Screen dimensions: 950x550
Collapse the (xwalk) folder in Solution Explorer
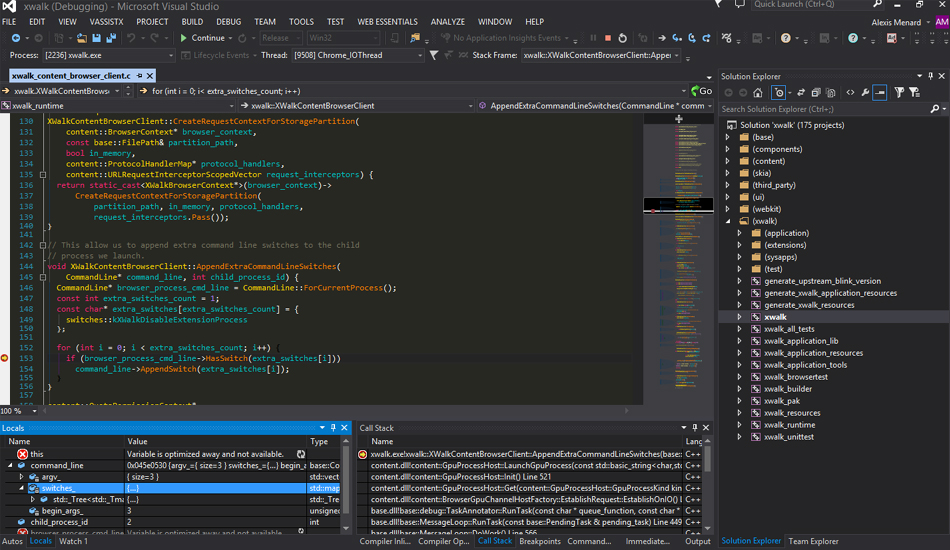(x=728, y=221)
